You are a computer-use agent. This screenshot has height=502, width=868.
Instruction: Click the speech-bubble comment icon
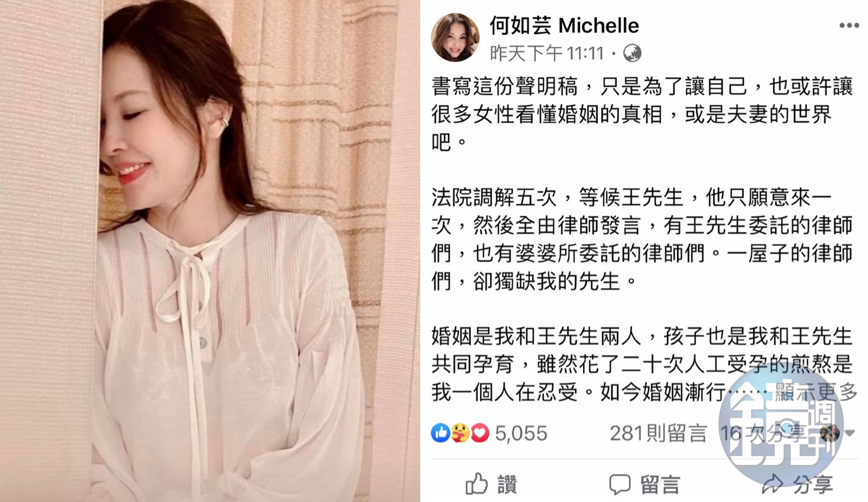coord(620,485)
